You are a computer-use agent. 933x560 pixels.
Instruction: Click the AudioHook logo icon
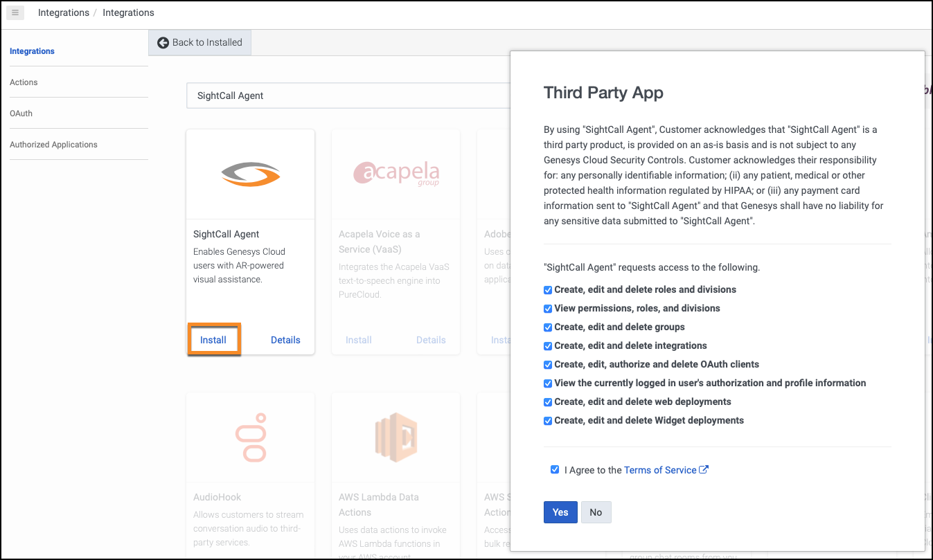coord(251,437)
